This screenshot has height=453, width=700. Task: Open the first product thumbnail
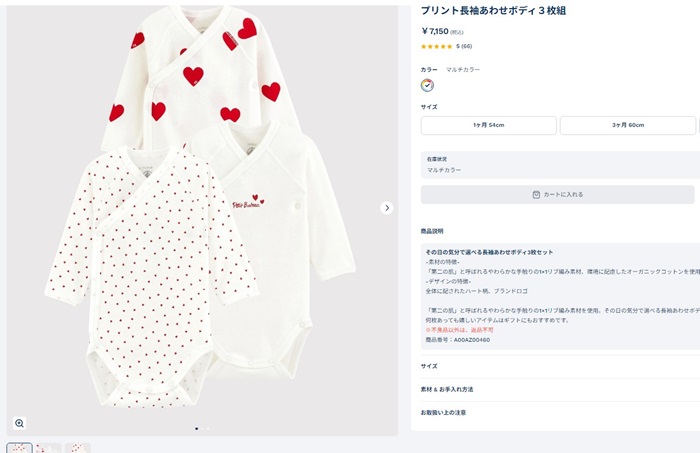pyautogui.click(x=19, y=448)
